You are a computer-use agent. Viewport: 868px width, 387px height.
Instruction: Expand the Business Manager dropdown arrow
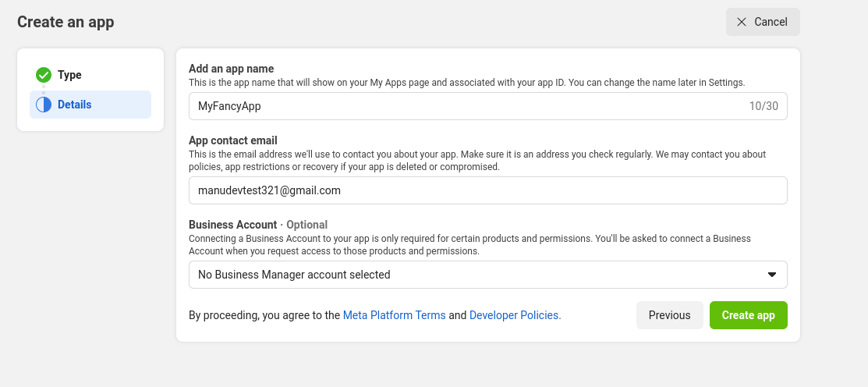[x=771, y=275]
